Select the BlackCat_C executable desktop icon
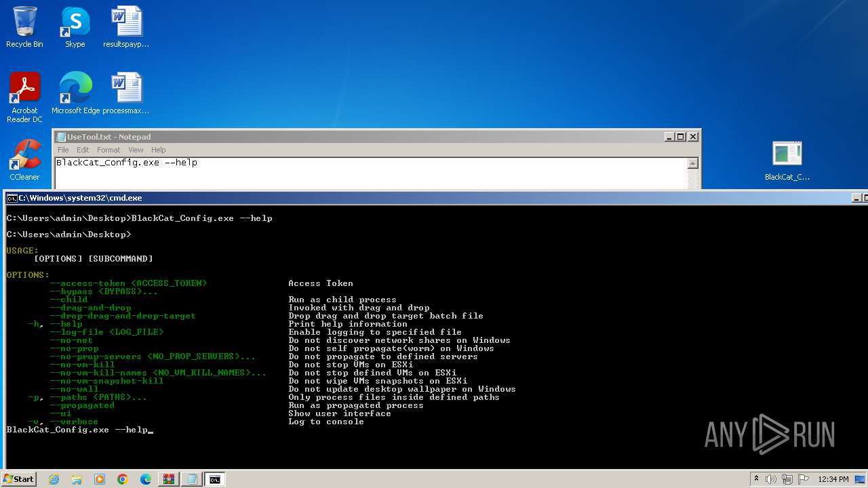This screenshot has width=868, height=488. pyautogui.click(x=787, y=161)
